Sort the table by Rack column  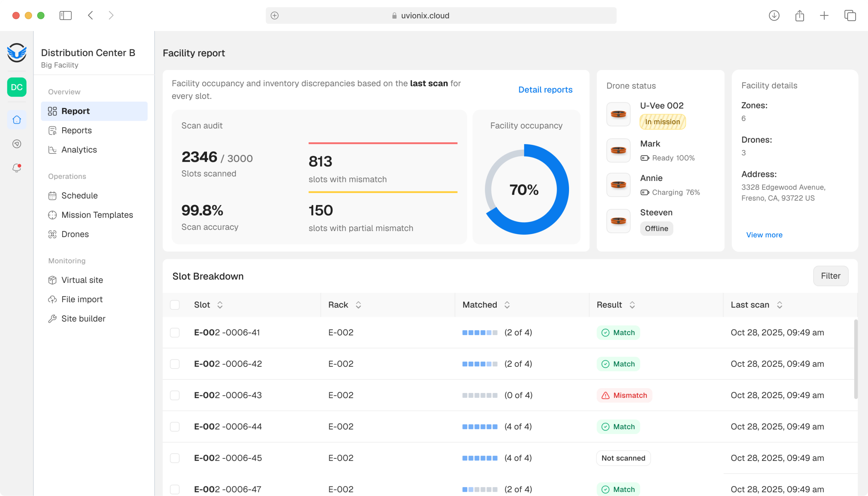[x=358, y=305]
